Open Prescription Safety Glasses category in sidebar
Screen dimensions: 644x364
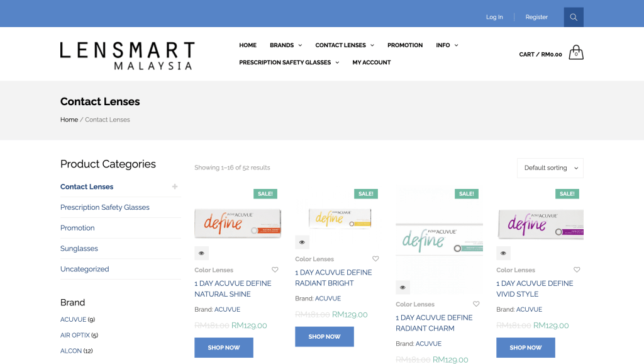tap(104, 207)
